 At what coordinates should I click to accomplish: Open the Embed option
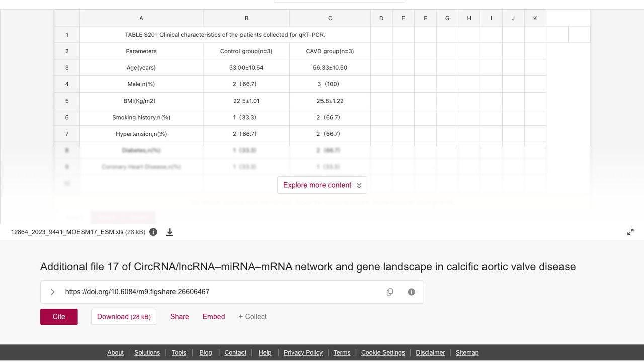pos(214,317)
